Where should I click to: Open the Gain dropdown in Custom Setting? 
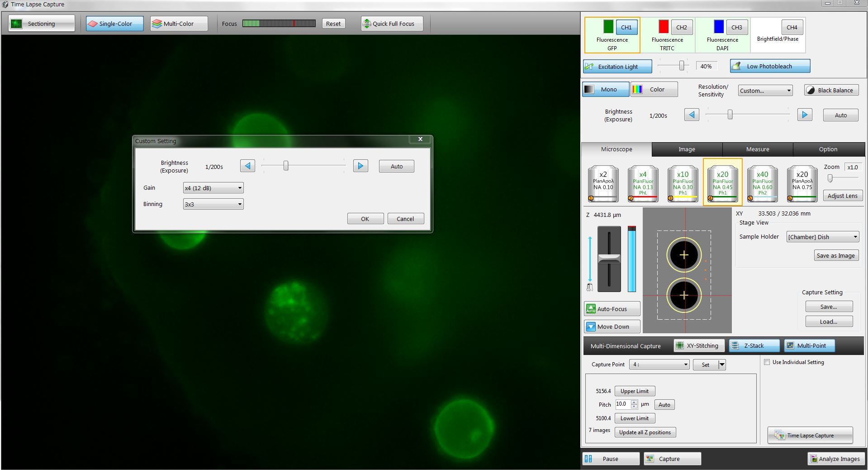213,188
